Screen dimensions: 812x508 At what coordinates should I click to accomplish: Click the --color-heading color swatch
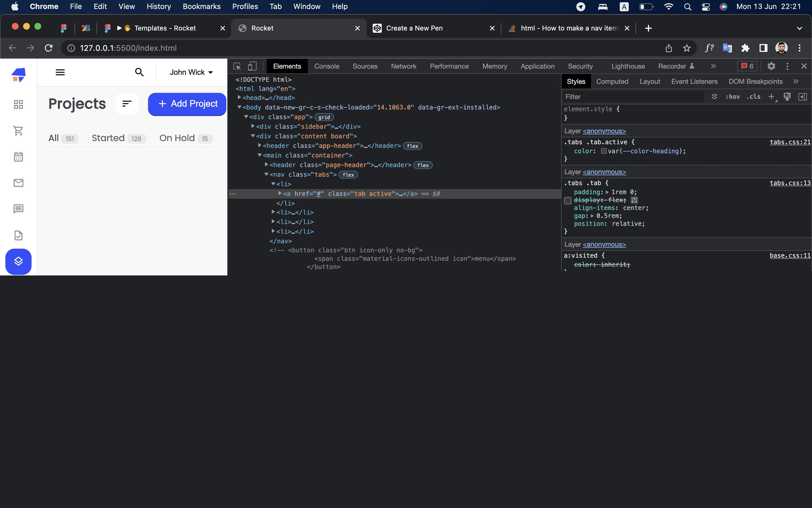pyautogui.click(x=604, y=151)
